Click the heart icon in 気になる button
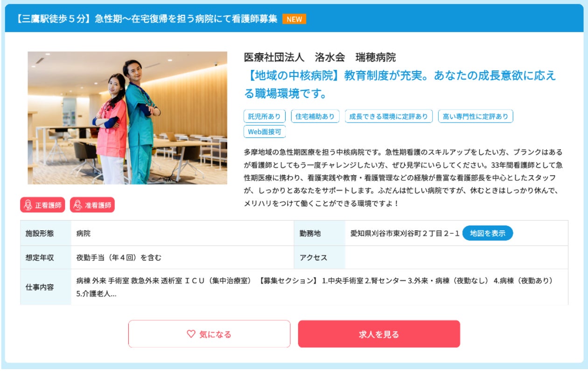588x371 pixels. [190, 334]
